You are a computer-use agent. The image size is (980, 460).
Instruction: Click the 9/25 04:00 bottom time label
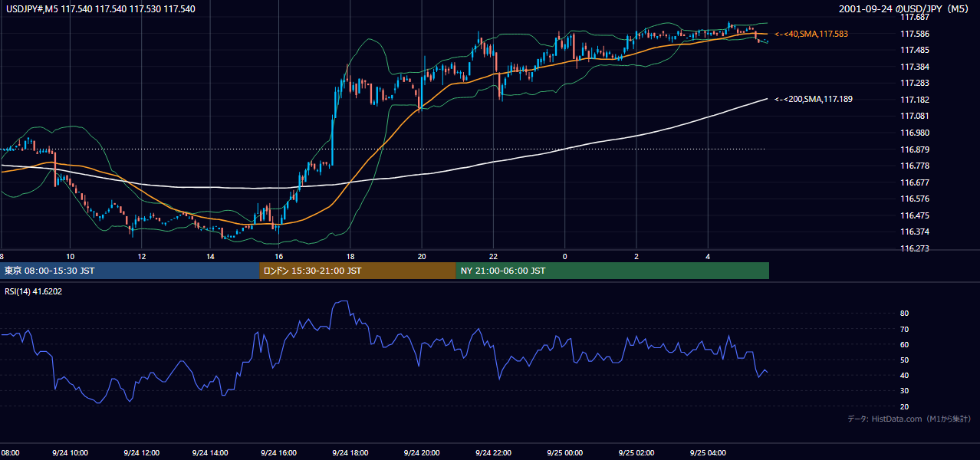tap(708, 453)
